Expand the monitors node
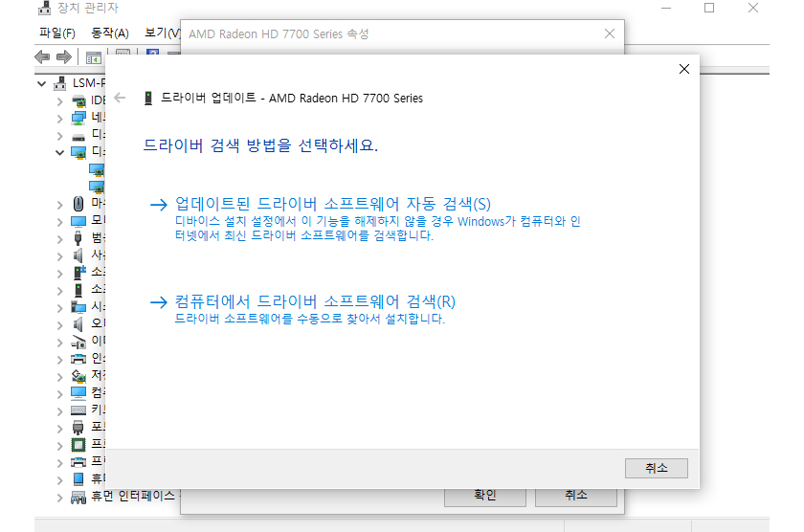The width and height of the screenshot is (804, 532). [60, 222]
